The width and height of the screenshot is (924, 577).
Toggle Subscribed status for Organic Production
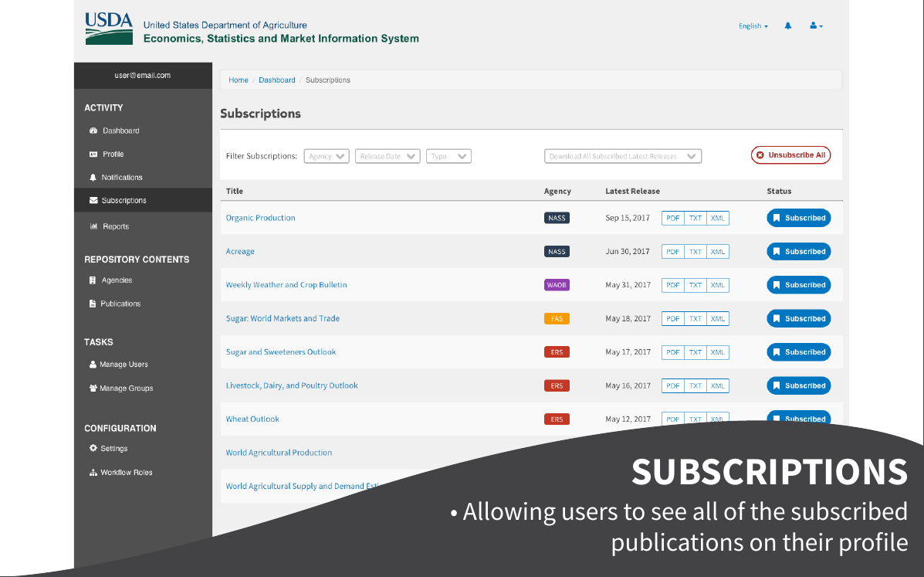[x=798, y=218]
